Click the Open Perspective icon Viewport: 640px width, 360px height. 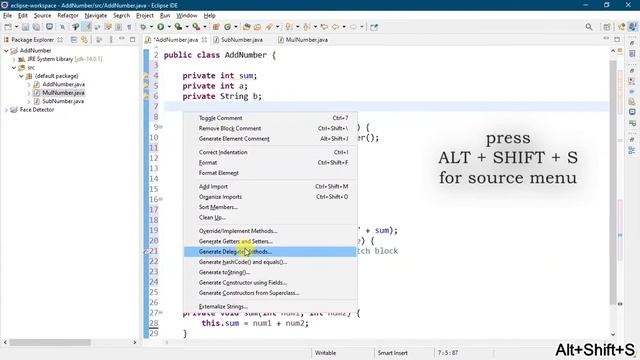(607, 27)
